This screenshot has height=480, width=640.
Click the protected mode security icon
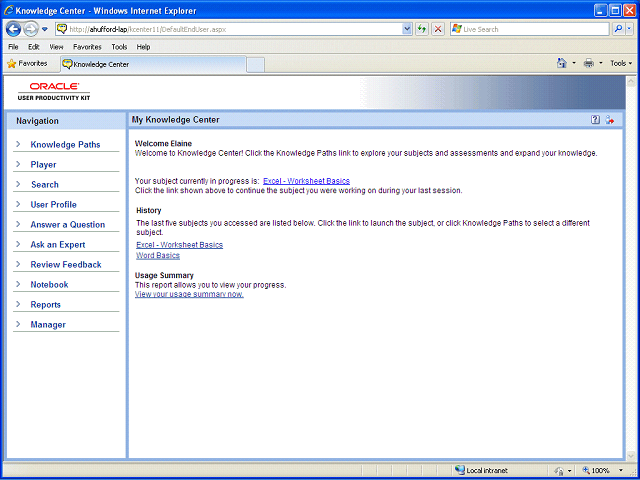(x=561, y=471)
